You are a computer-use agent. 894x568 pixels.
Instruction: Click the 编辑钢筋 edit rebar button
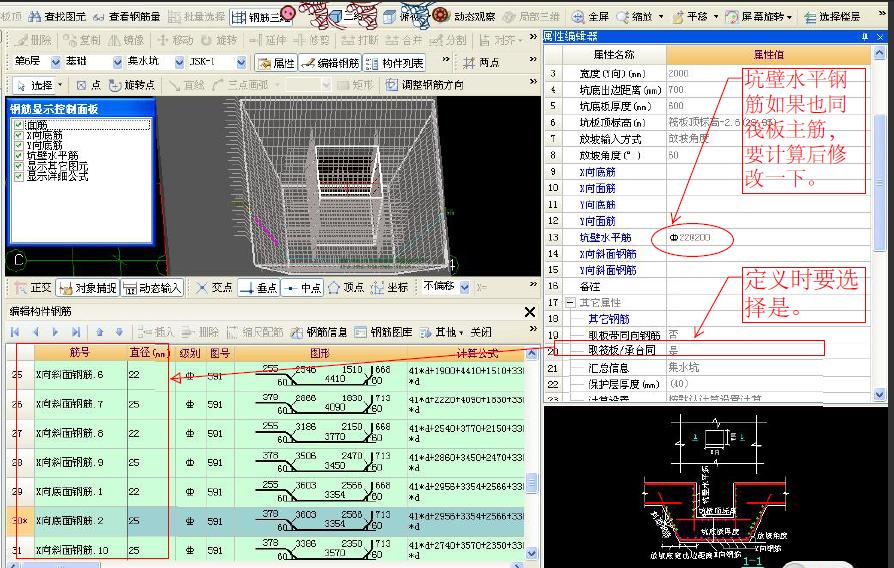pyautogui.click(x=330, y=63)
